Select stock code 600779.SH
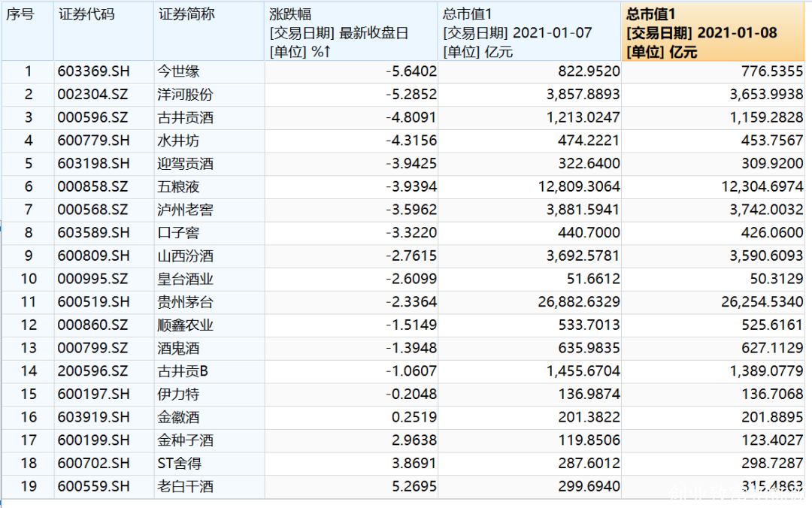The width and height of the screenshot is (812, 508). click(x=94, y=141)
